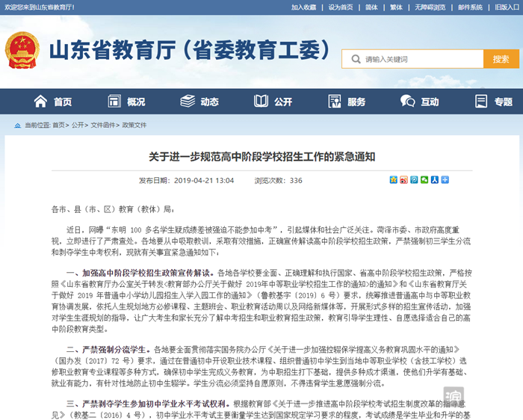523x420 pixels.
Task: Click the orange 搜索 search button
Action: 501,59
